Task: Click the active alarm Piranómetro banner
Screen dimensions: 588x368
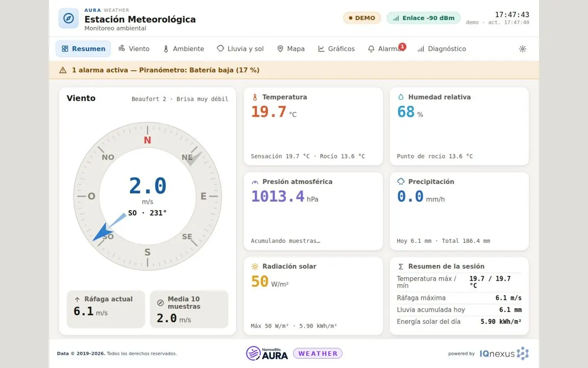Action: click(x=294, y=70)
